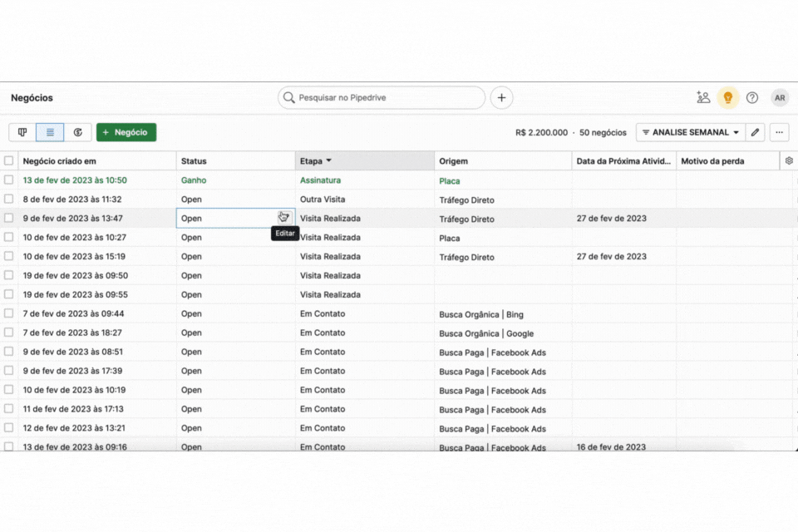798x532 pixels.
Task: Click the green Negócio add button
Action: click(x=126, y=132)
